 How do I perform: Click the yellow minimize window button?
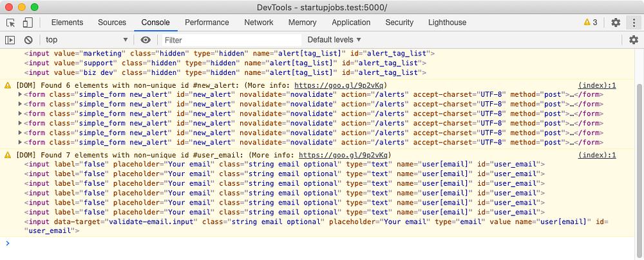(x=22, y=7)
